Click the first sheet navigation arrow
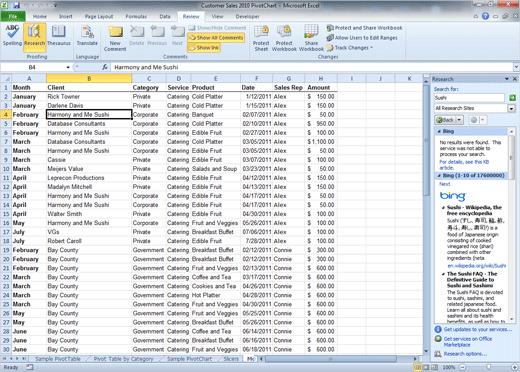 click(x=4, y=359)
